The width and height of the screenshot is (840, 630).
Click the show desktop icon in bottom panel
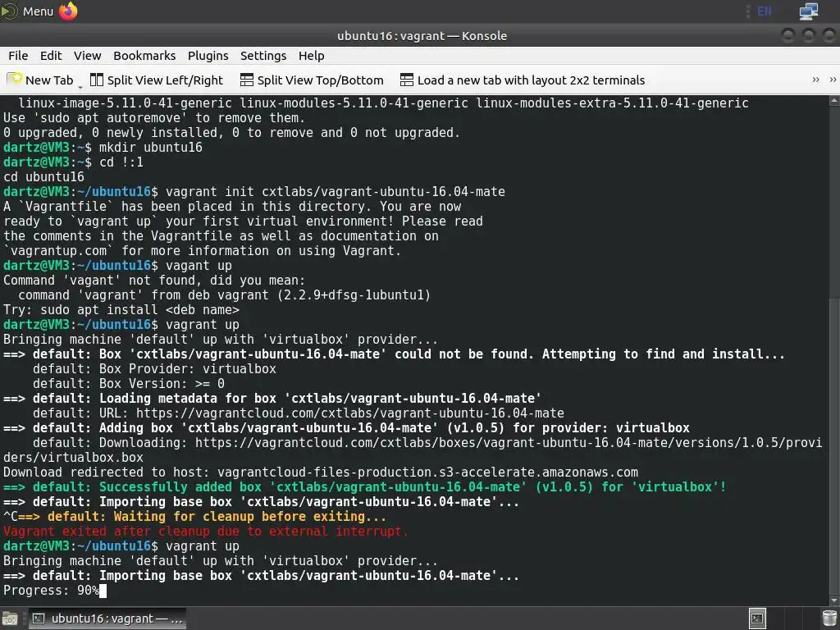(x=10, y=619)
